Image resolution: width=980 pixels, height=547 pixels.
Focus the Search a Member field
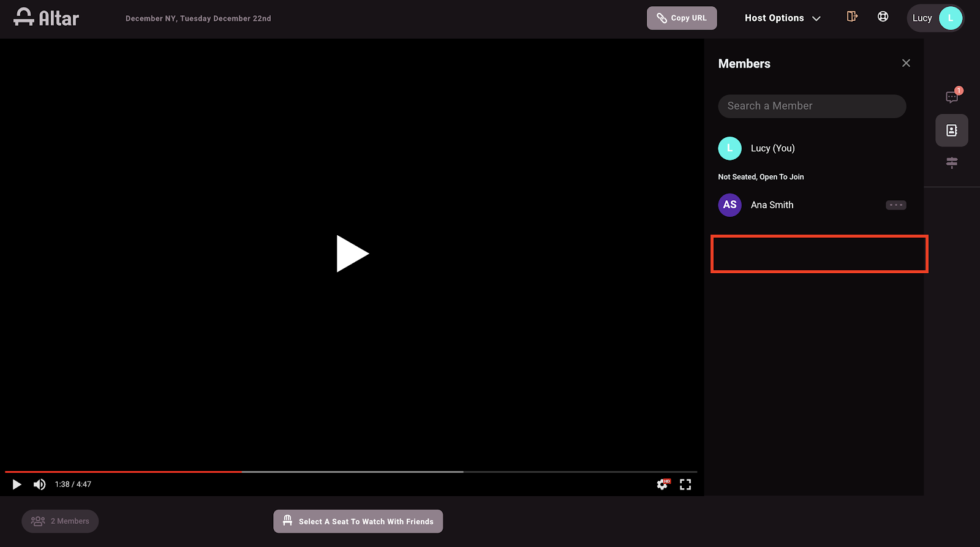tap(812, 106)
